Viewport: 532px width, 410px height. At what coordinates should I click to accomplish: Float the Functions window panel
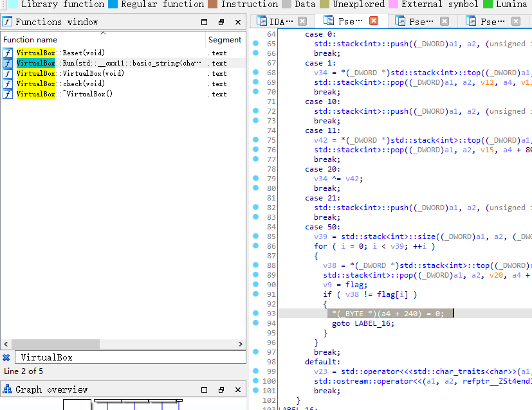[221, 22]
